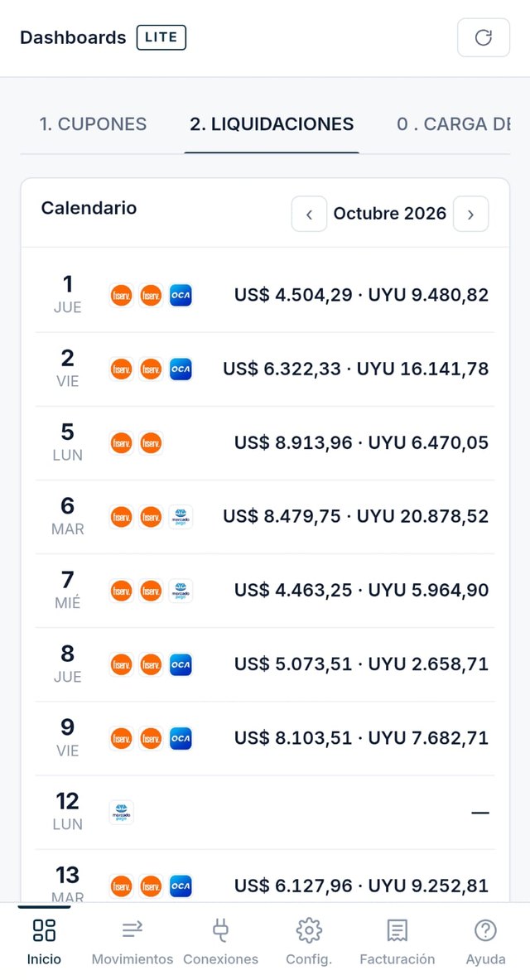Click the LITE badge
This screenshot has height=980, width=530.
(x=161, y=37)
